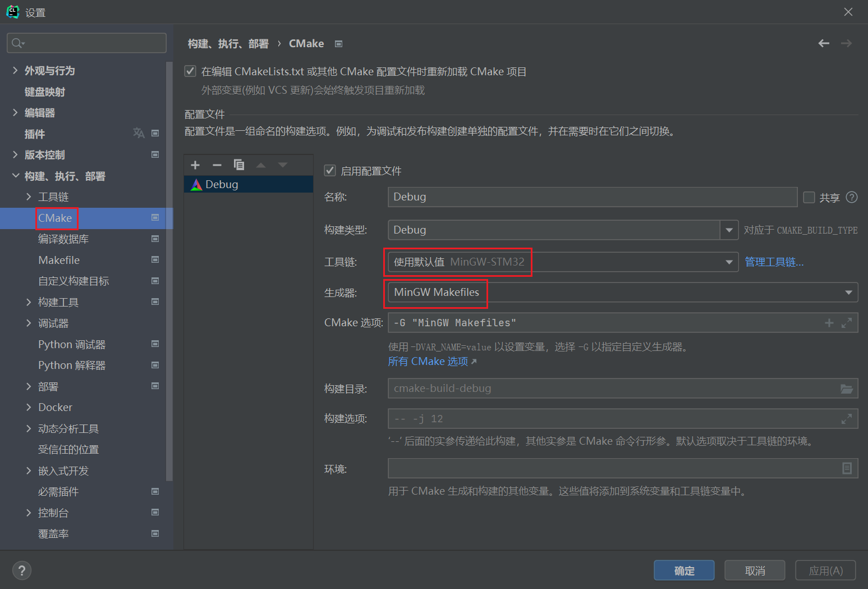The height and width of the screenshot is (589, 868).
Task: Open help with question mark button
Action: (22, 570)
